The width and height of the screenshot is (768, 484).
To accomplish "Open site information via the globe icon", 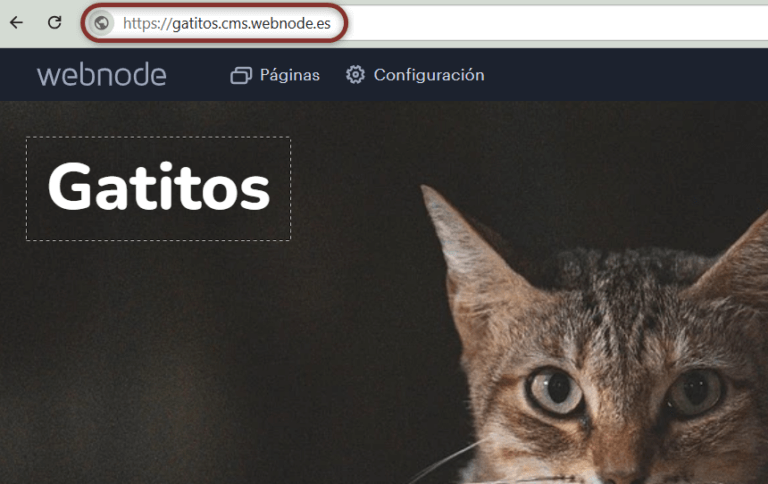I will (x=100, y=23).
